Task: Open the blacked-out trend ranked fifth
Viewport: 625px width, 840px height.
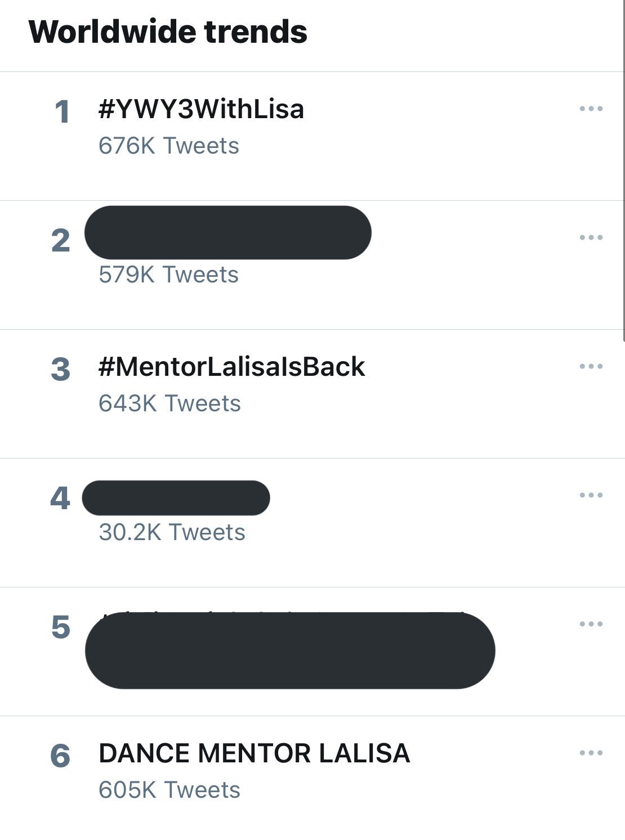Action: click(x=289, y=650)
